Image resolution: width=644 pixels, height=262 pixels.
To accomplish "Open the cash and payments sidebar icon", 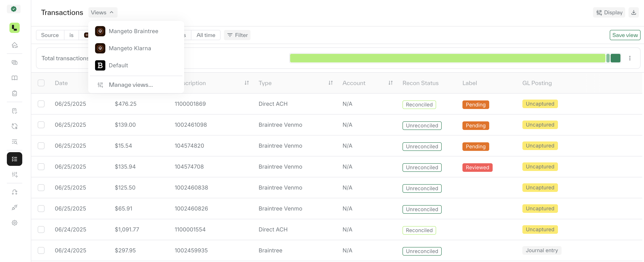I will [15, 62].
